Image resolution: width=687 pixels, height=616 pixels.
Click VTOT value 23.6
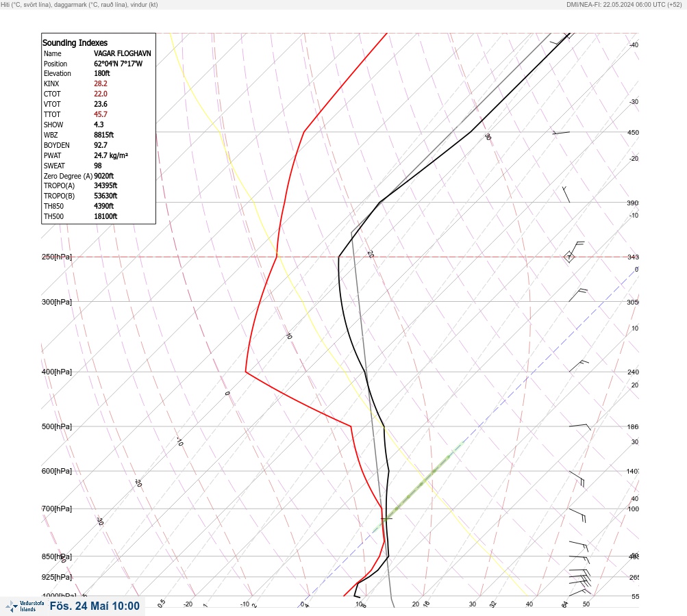tap(100, 104)
